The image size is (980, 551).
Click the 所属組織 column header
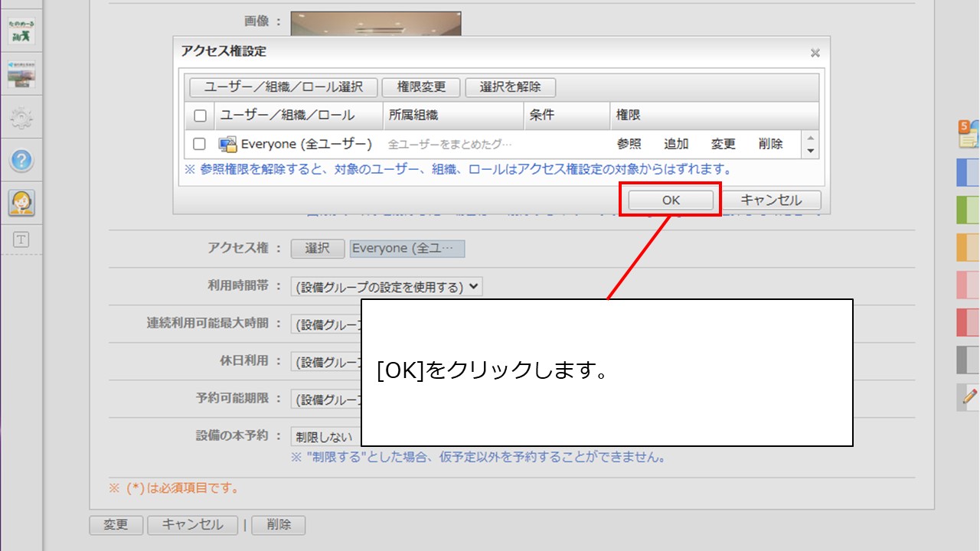pos(453,116)
